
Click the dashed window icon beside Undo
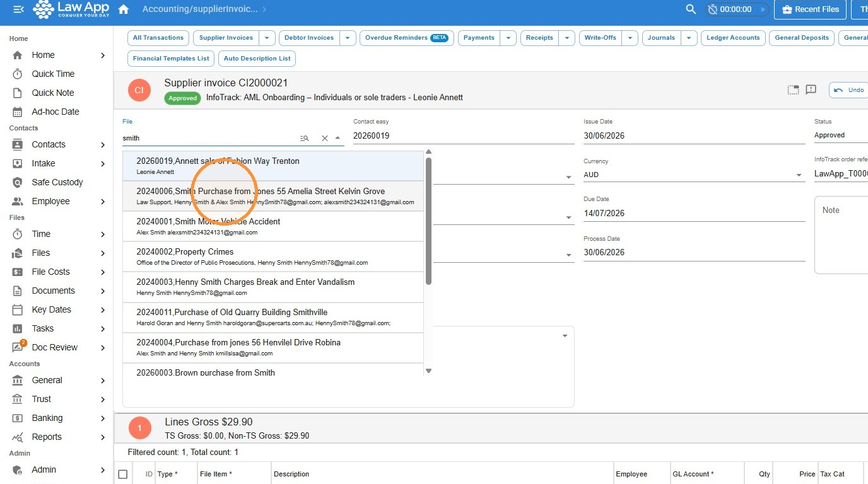pyautogui.click(x=793, y=90)
